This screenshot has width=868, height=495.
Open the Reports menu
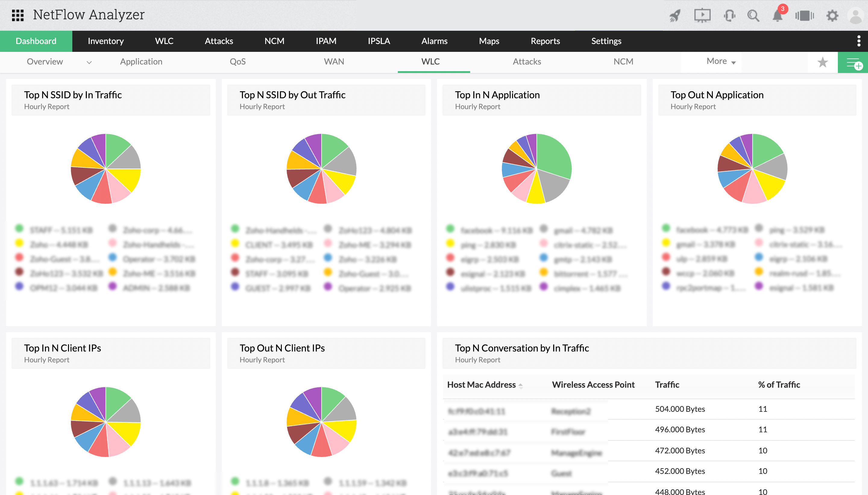545,41
